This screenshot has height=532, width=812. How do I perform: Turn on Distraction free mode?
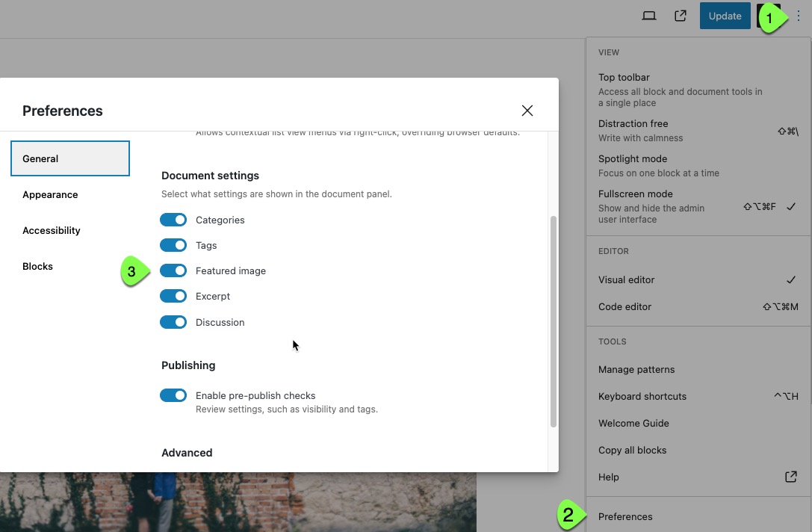pos(698,131)
